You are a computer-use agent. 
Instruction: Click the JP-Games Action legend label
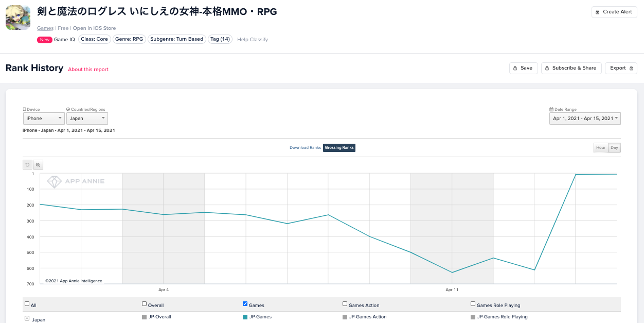(368, 317)
